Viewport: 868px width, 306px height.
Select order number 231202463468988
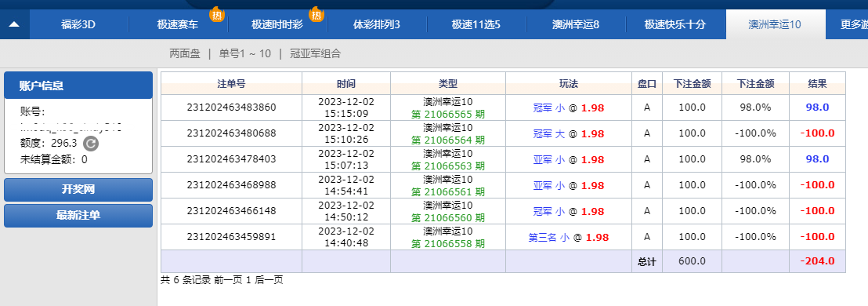click(231, 185)
